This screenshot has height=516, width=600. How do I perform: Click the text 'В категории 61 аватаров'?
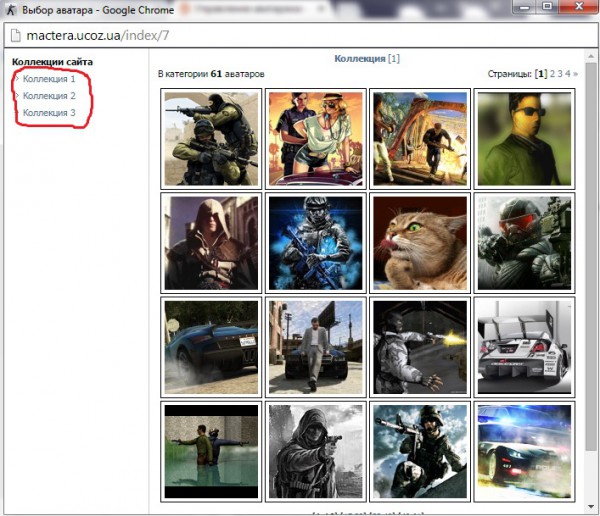click(211, 73)
